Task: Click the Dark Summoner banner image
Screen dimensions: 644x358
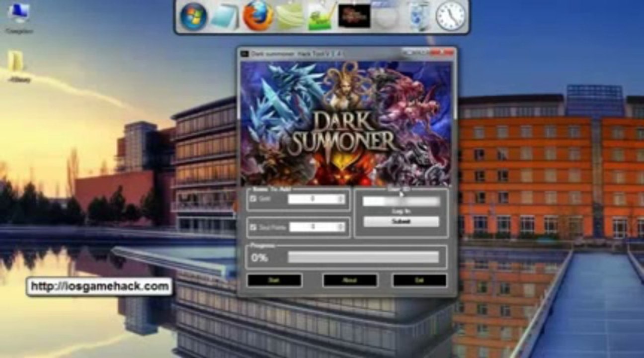Action: [346, 123]
